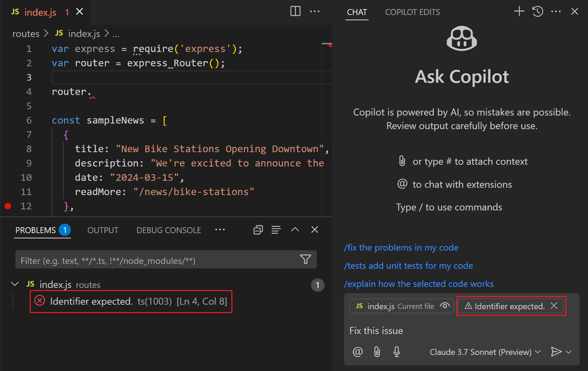The width and height of the screenshot is (588, 371).
Task: Click the Copilot logo icon
Action: (462, 39)
